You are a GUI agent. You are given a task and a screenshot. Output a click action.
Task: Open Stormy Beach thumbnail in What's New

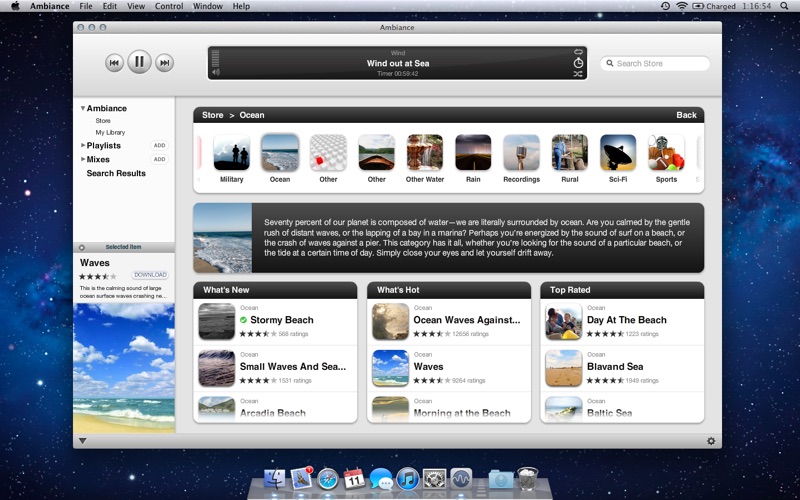(x=217, y=321)
